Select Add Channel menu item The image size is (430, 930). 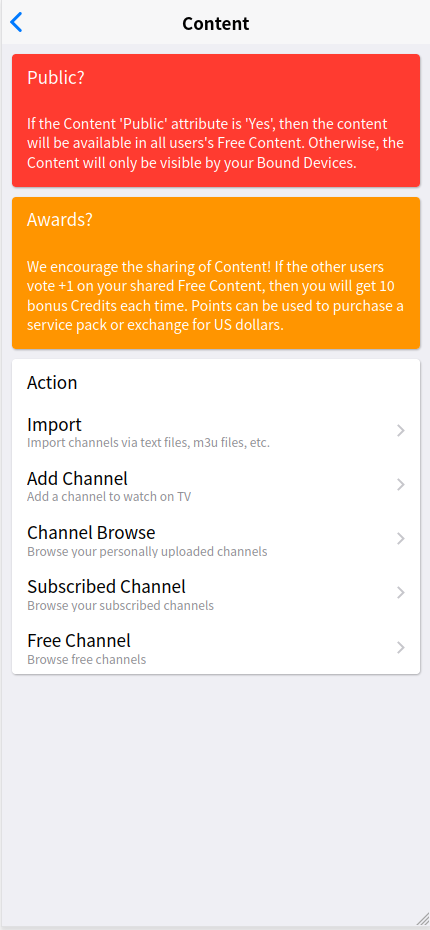tap(216, 486)
